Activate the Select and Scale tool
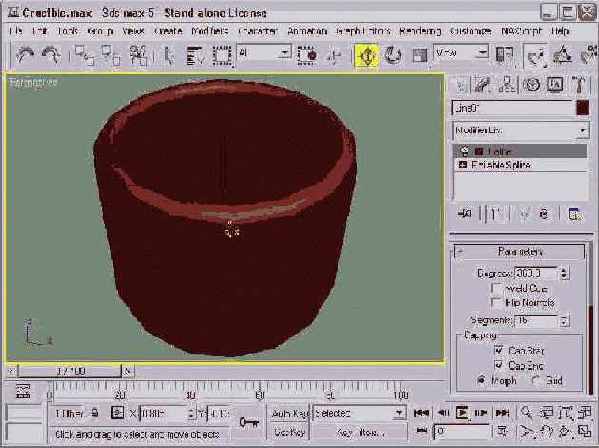Screen dimensions: 599x448 click(419, 56)
